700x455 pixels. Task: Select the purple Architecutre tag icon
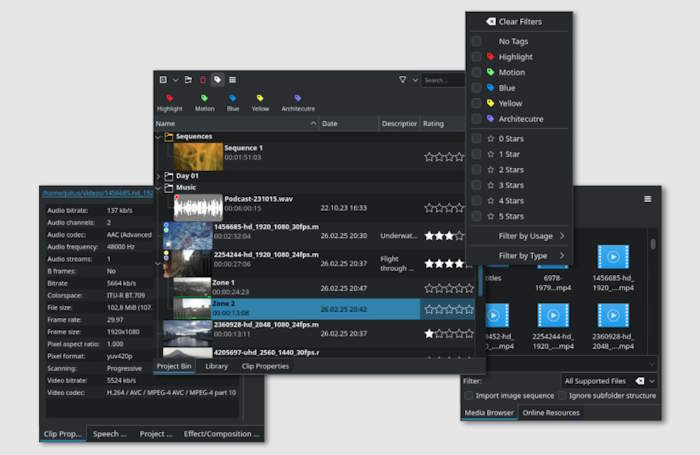pyautogui.click(x=298, y=98)
